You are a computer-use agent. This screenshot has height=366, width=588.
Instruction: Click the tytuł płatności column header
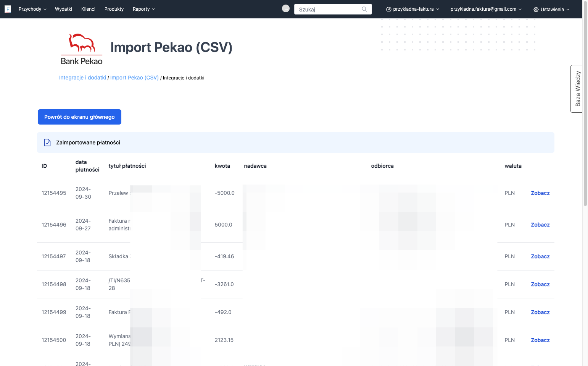127,166
